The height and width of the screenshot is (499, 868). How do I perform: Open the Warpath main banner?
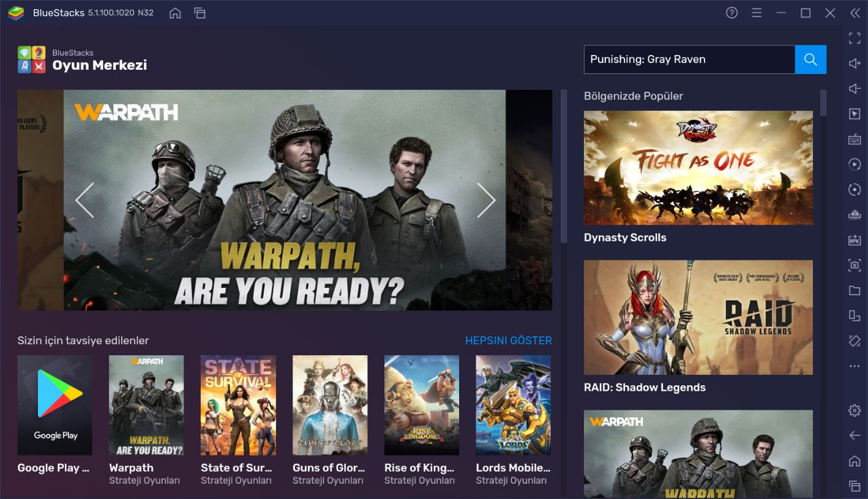(x=285, y=200)
